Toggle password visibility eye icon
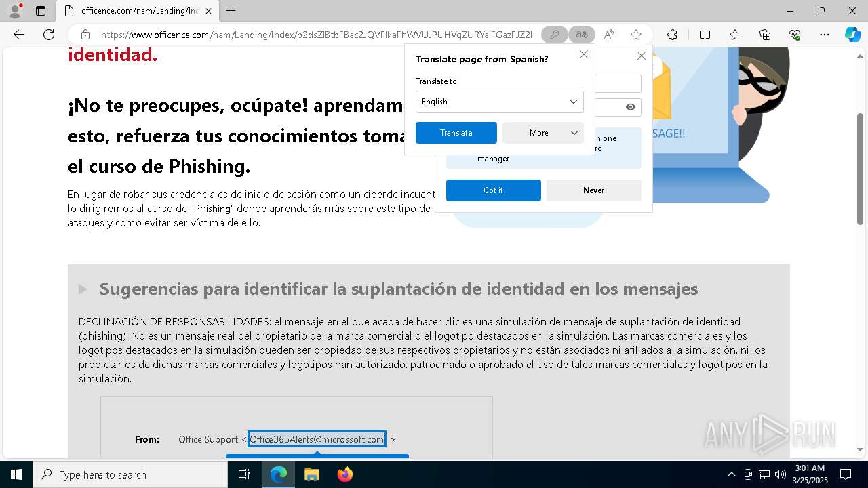 (x=631, y=107)
